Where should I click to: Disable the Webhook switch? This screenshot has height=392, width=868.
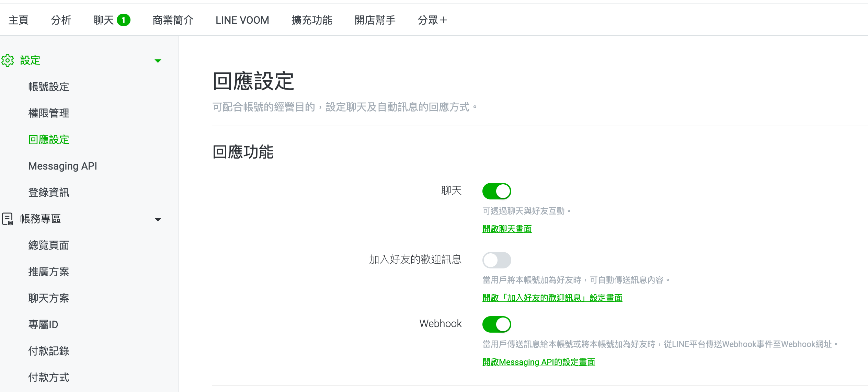click(x=496, y=324)
